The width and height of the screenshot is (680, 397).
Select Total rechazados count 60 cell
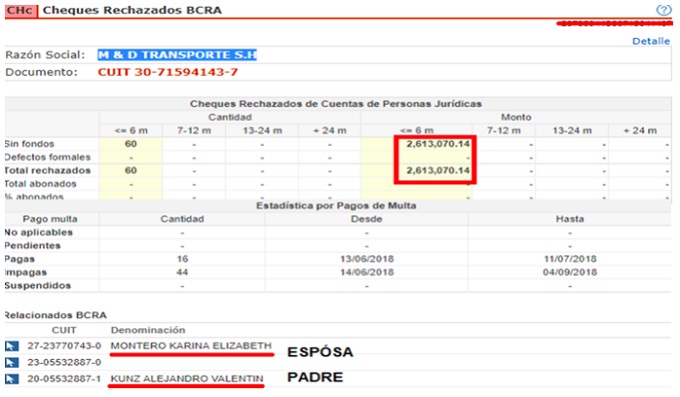(131, 170)
